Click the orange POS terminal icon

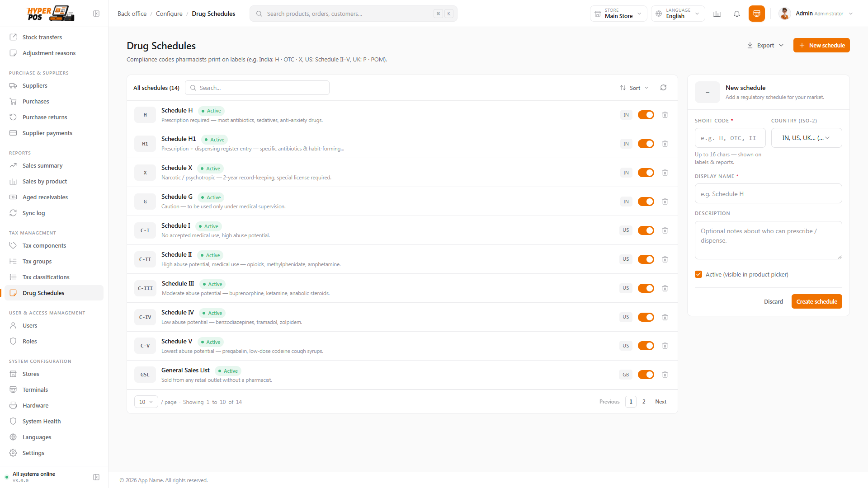pos(757,14)
